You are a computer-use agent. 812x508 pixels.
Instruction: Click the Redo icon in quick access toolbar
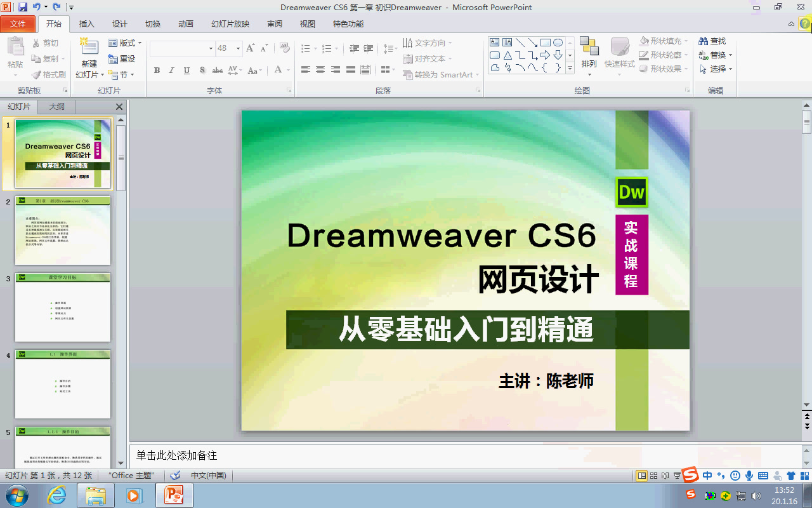point(56,7)
